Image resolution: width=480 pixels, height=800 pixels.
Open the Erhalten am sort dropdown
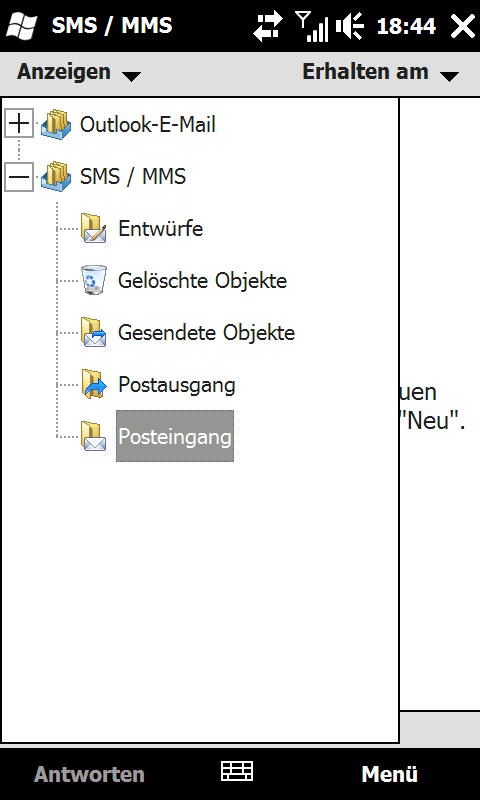[x=381, y=72]
